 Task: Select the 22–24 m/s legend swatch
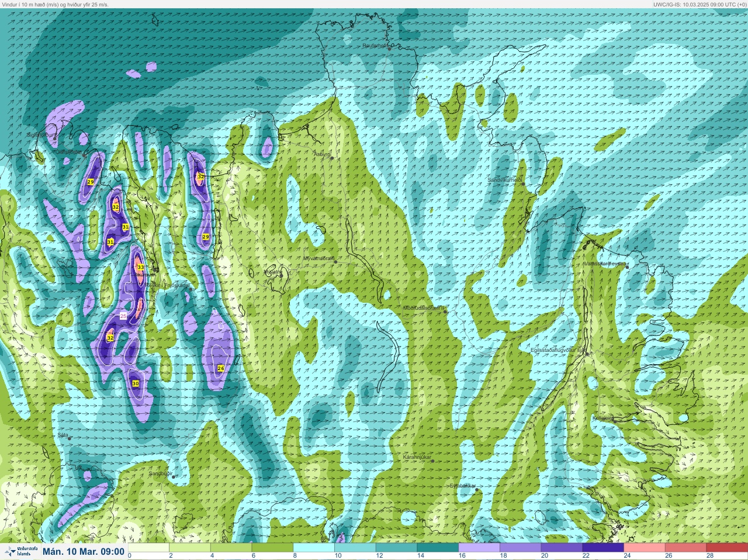(x=604, y=548)
